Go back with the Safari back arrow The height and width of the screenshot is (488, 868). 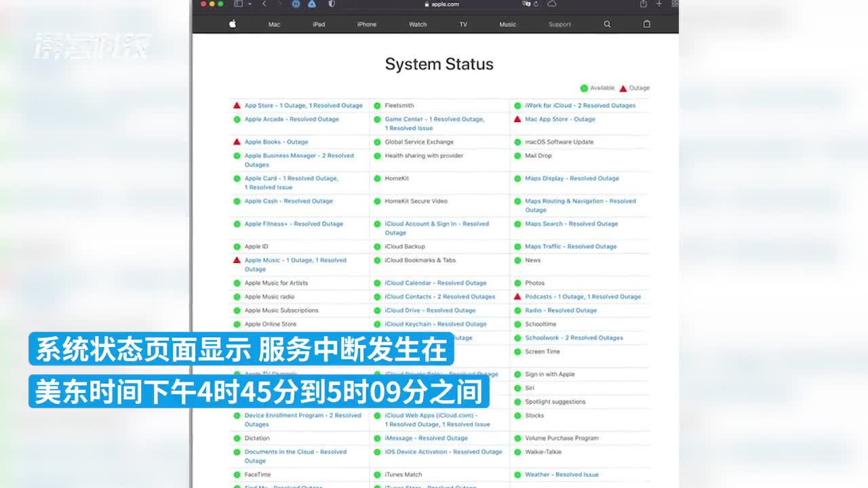[x=264, y=3]
